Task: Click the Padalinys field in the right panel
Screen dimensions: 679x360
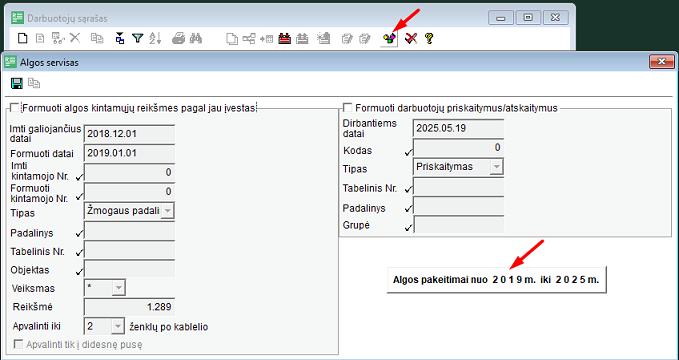Action: click(459, 205)
